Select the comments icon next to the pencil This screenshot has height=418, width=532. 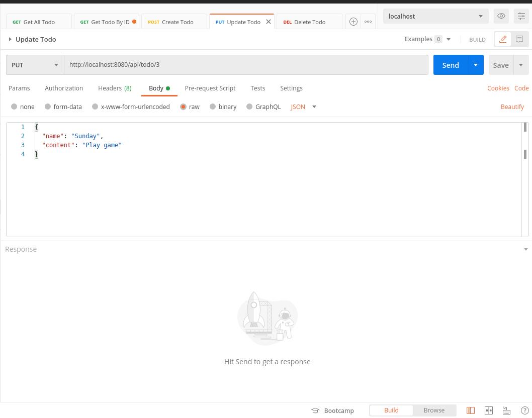519,39
